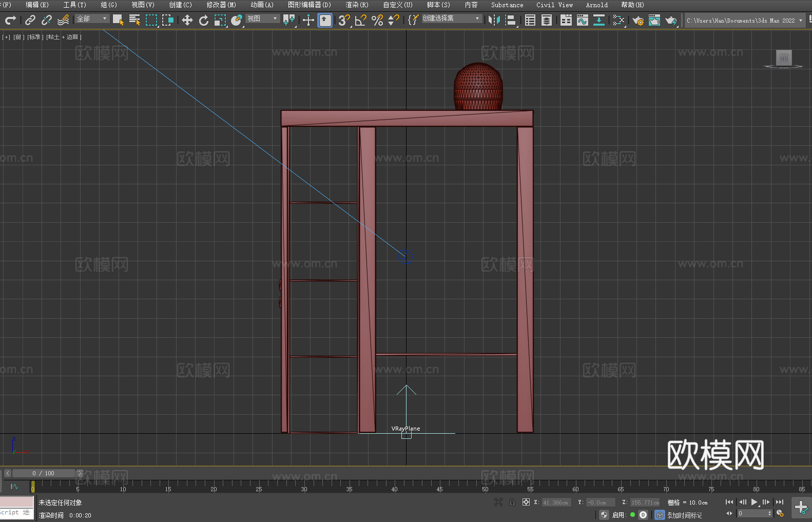Toggle the Scene Explorer icon

(x=530, y=20)
